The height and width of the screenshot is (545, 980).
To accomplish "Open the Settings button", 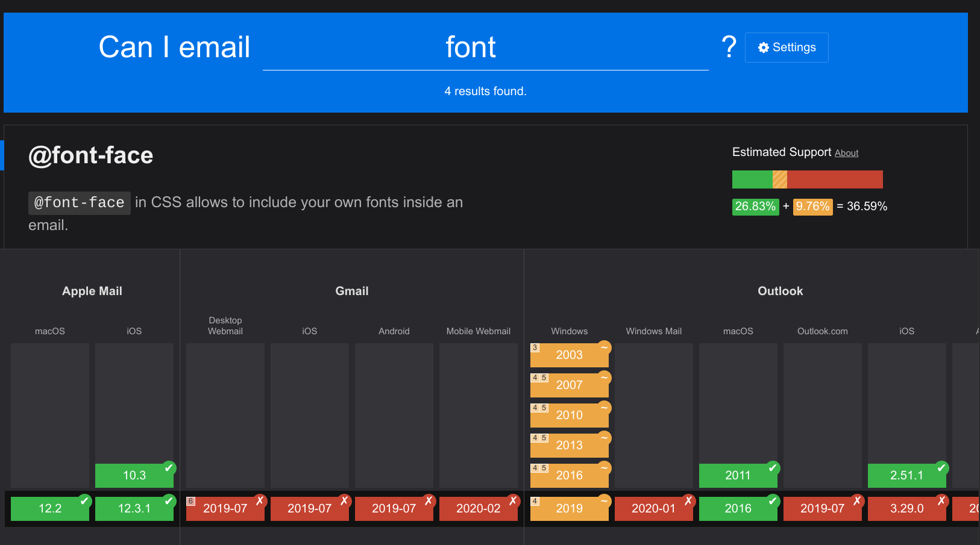I will coord(787,48).
